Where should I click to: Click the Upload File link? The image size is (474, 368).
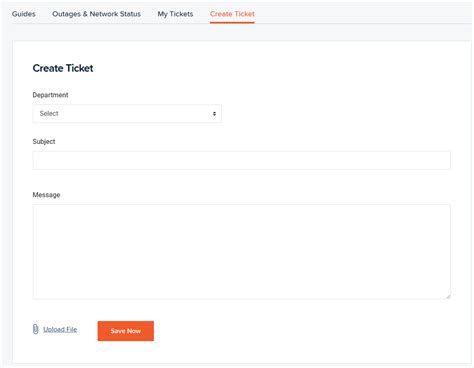[60, 329]
